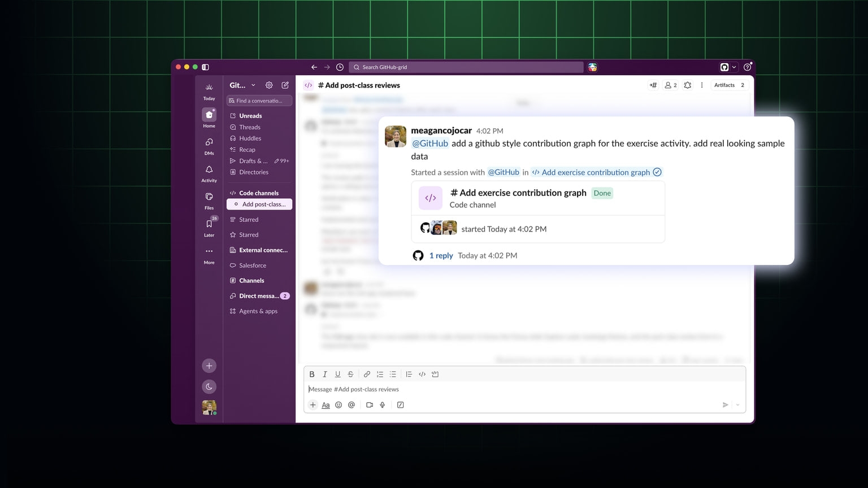This screenshot has width=868, height=488.
Task: Select the Add post-class... channel in the sidebar
Action: (259, 204)
